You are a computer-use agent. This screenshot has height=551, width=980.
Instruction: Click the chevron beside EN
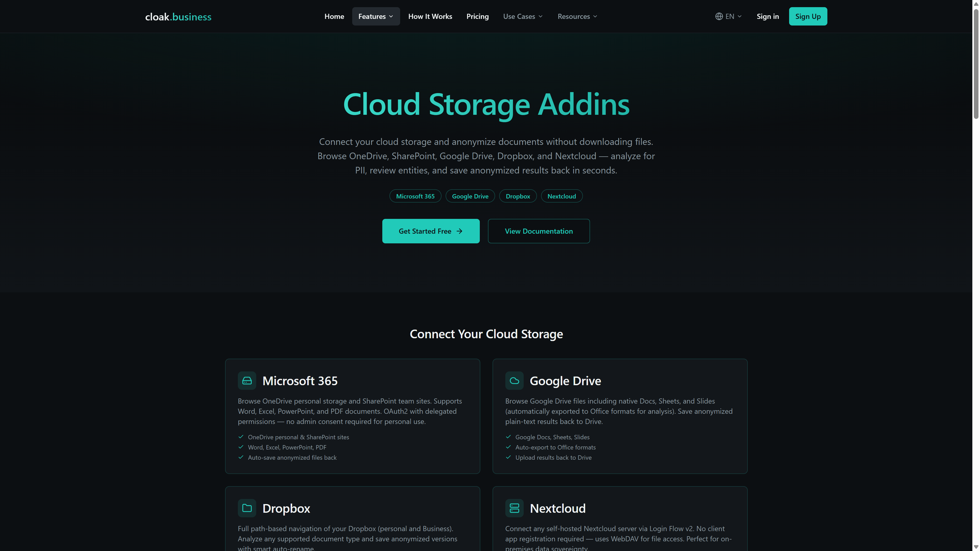click(739, 16)
